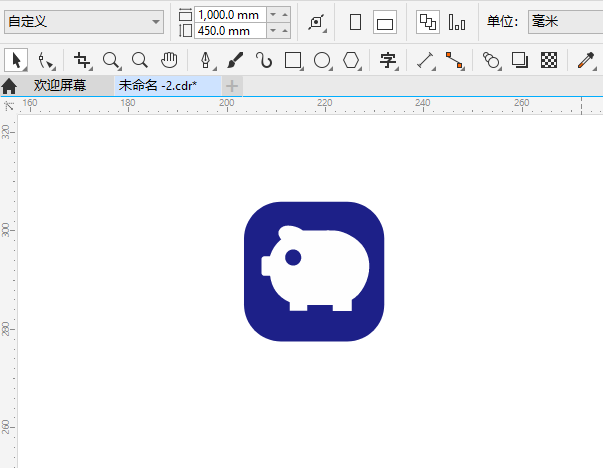Image resolution: width=603 pixels, height=468 pixels.
Task: Select the Drop Shadow tool
Action: tap(520, 60)
